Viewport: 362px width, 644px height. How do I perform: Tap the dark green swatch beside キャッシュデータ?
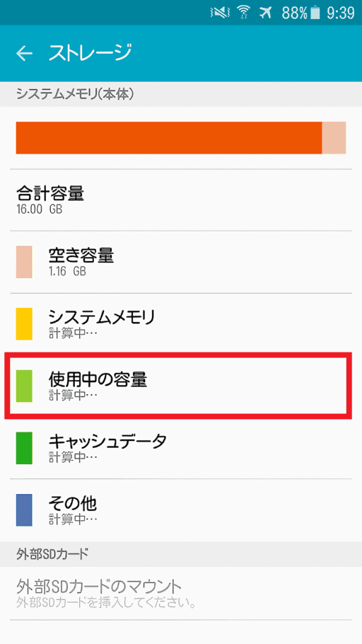[x=24, y=448]
